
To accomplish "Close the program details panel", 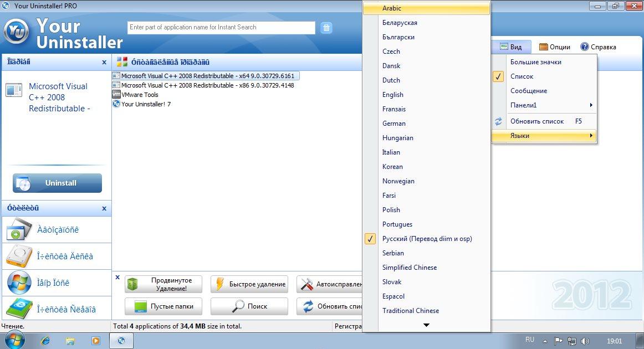I will pyautogui.click(x=104, y=63).
